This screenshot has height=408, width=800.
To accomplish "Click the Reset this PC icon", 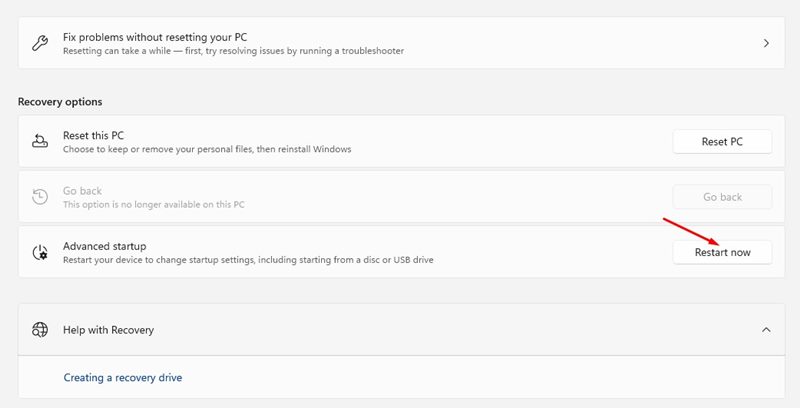I will 40,142.
